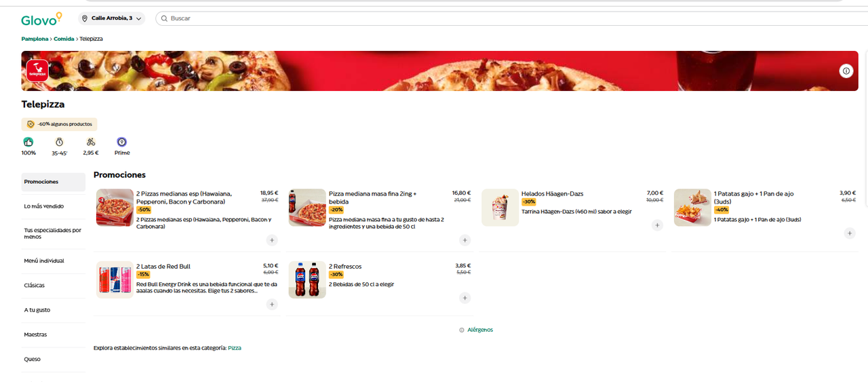Click the Helados Häagen-Dazs title
Image resolution: width=868 pixels, height=382 pixels.
552,194
